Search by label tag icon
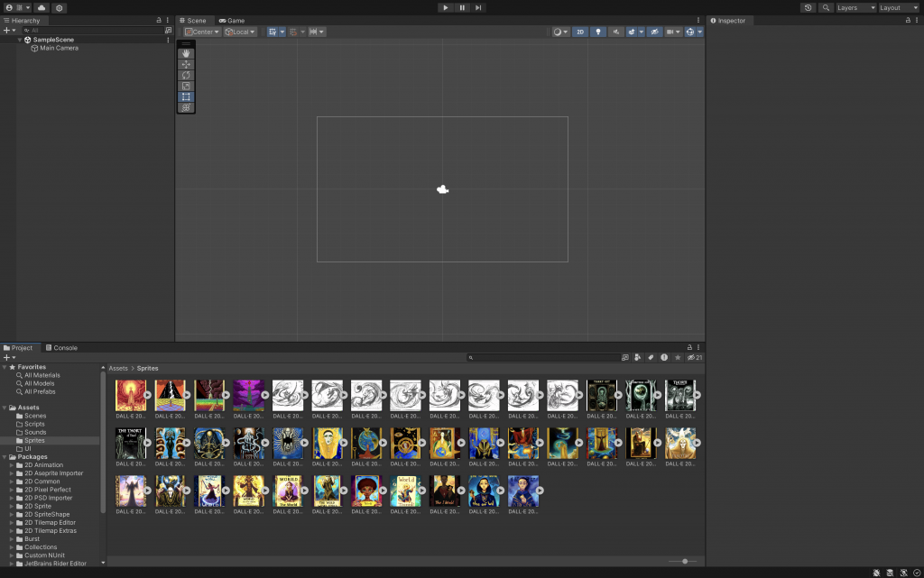924x578 pixels. tap(651, 357)
